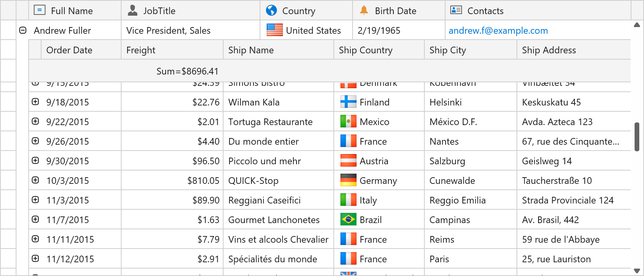Click the scroll down arrow
The image size is (644, 276).
click(x=637, y=271)
